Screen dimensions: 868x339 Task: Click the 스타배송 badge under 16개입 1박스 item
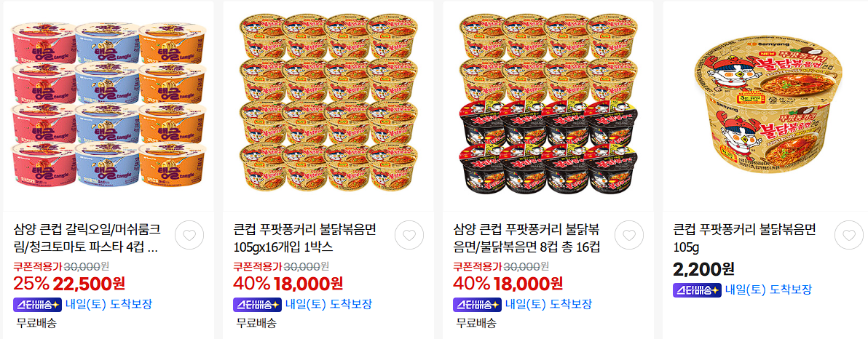click(257, 305)
